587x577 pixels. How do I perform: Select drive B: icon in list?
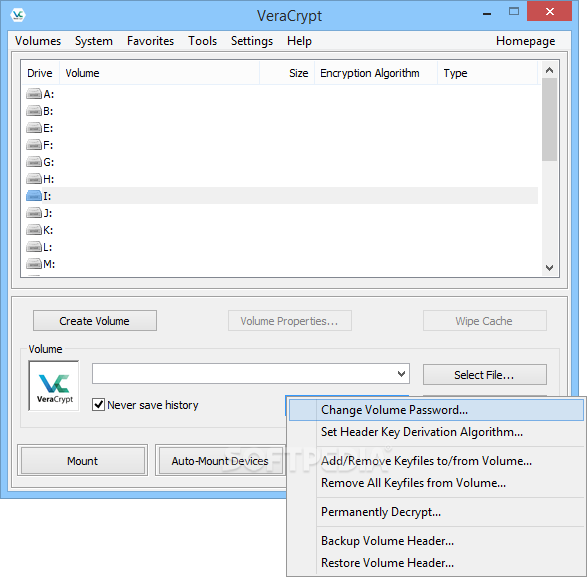coord(34,111)
